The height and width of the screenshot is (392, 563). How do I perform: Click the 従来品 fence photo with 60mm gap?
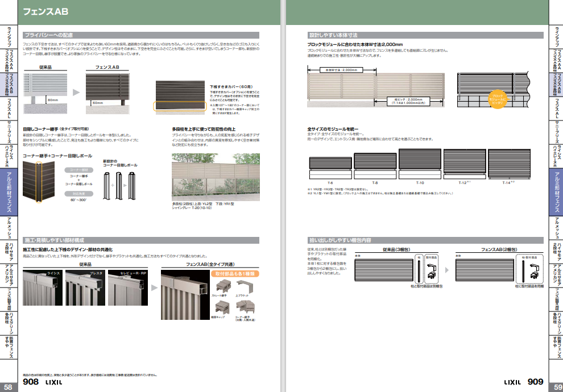45,93
